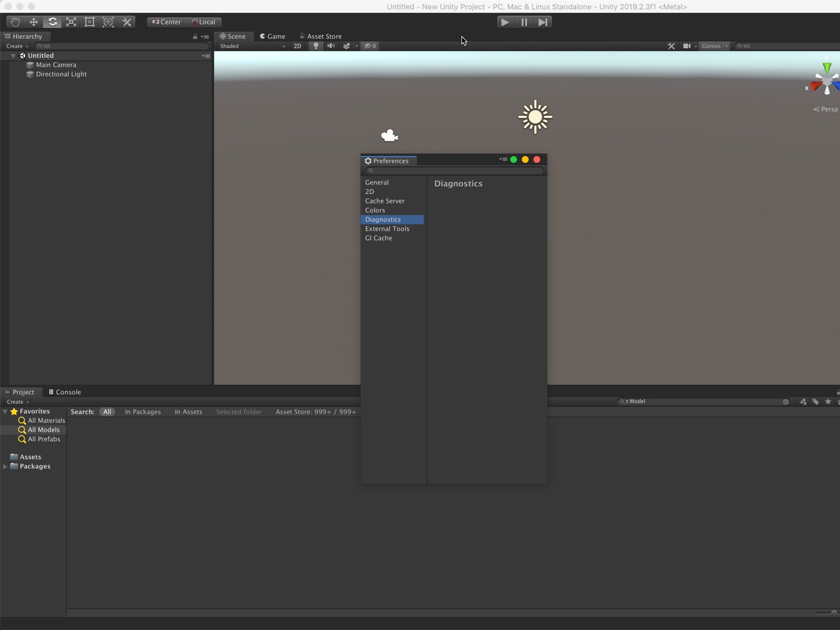Screen dimensions: 840x630
Task: Expand the Packages folder in Project panel
Action: click(5, 466)
